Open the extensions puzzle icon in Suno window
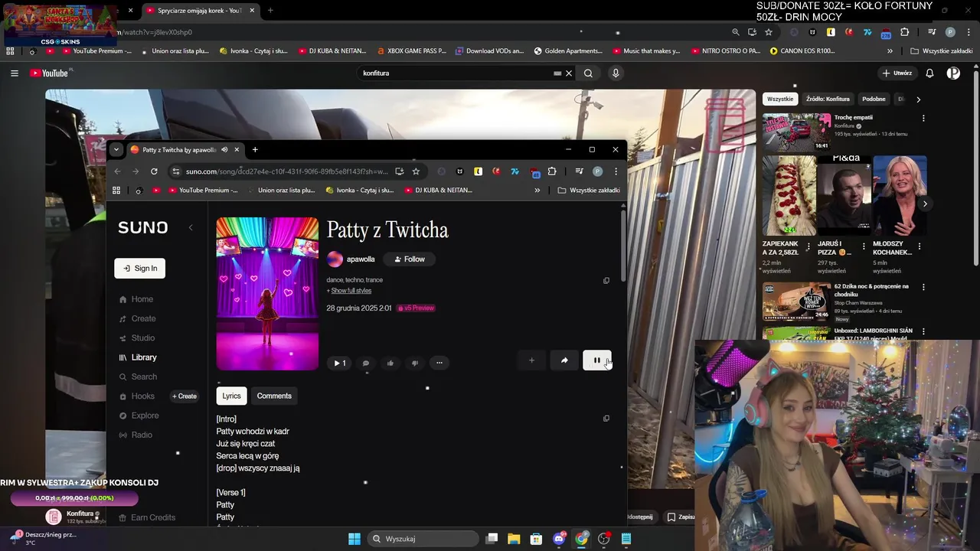 click(551, 171)
